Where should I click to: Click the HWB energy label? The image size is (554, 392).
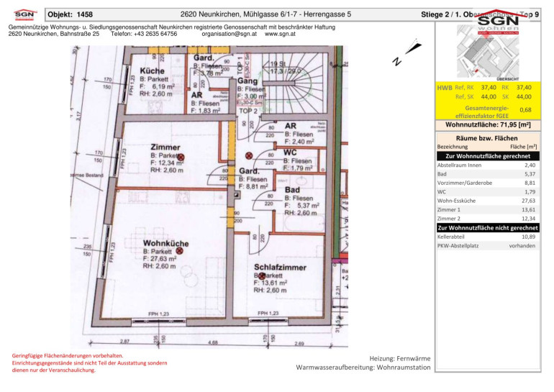(445, 87)
